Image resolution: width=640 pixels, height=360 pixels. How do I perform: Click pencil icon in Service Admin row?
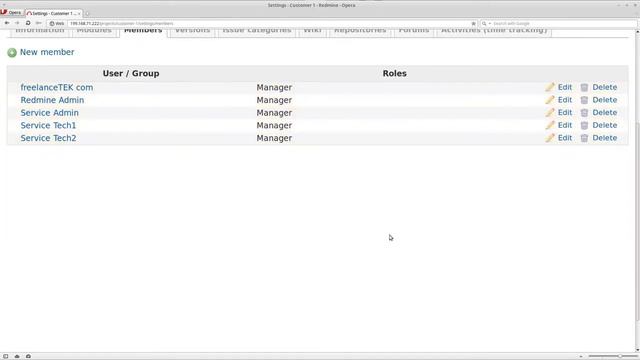tap(550, 113)
